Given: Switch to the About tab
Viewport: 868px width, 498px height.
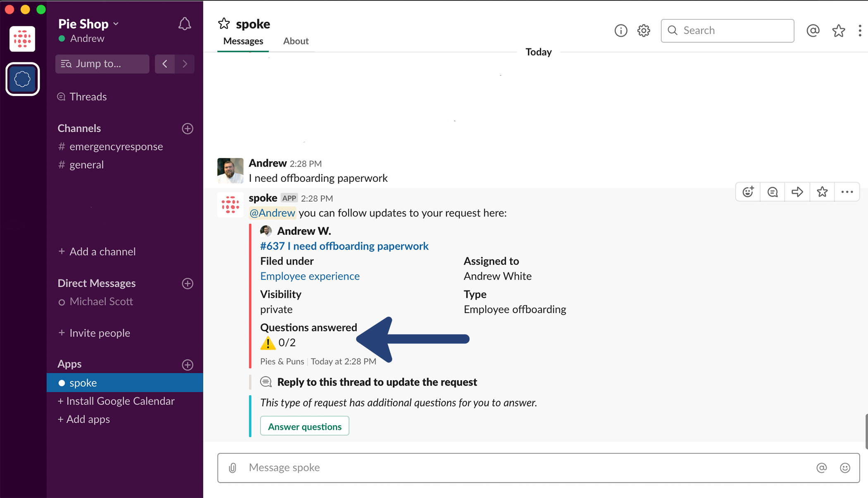Looking at the screenshot, I should click(x=296, y=41).
